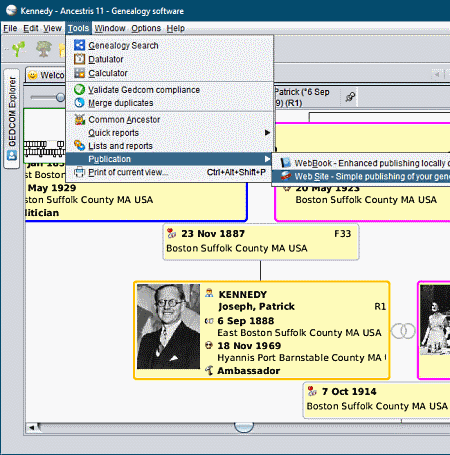Expand the Quick reports submenu
450x455 pixels.
(170, 133)
